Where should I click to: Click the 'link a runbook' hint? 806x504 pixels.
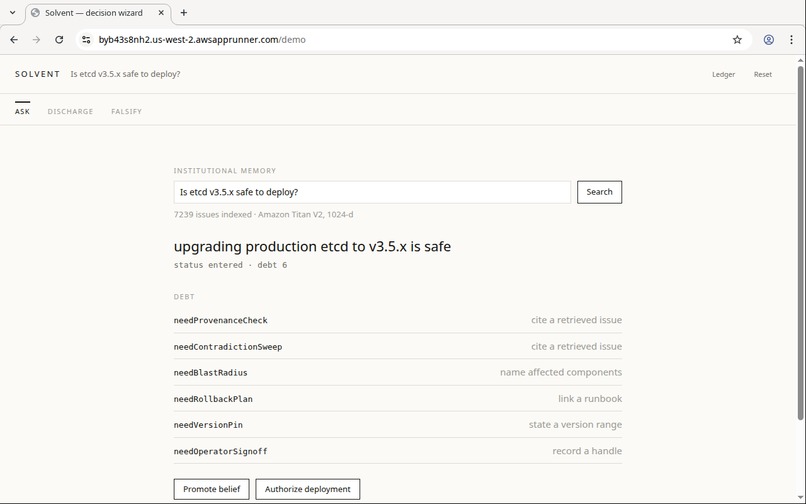click(590, 399)
